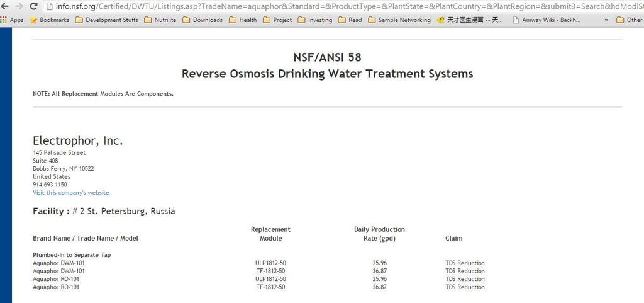Show hidden bookmarks via overflow chevron
The height and width of the screenshot is (303, 644).
tap(606, 20)
